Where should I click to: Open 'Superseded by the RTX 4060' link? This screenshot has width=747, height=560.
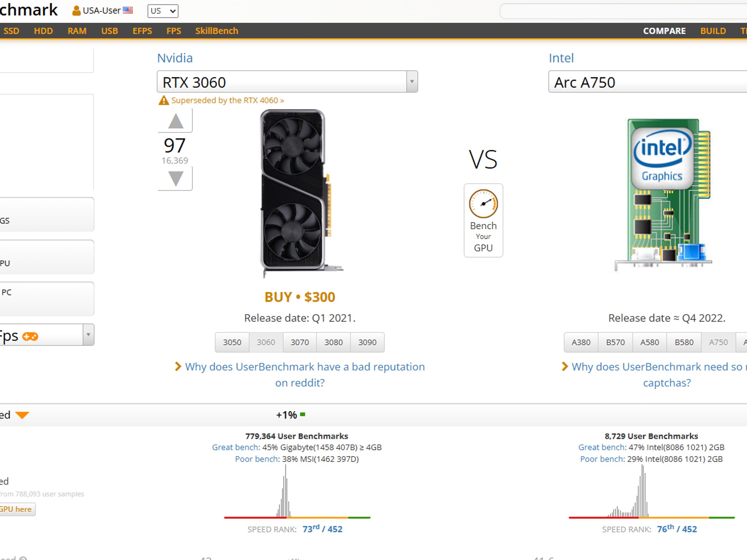(x=228, y=100)
